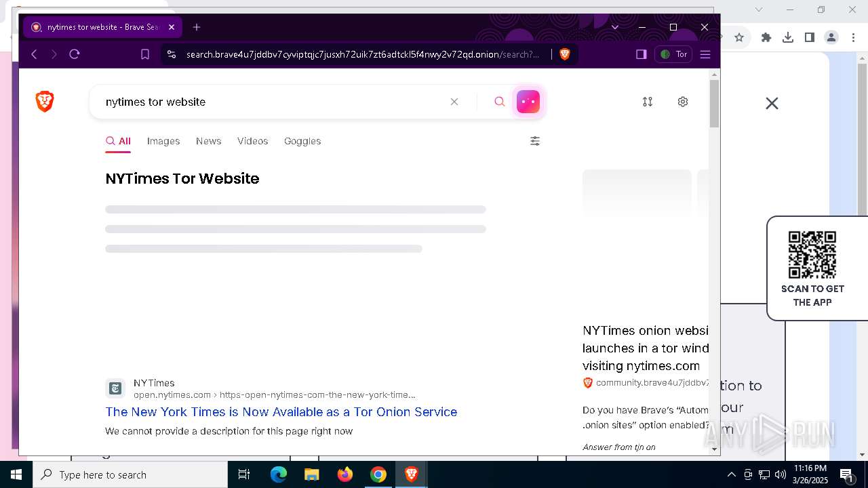Open NYTimes onion website community post
Screen dimensions: 868x488
point(646,348)
